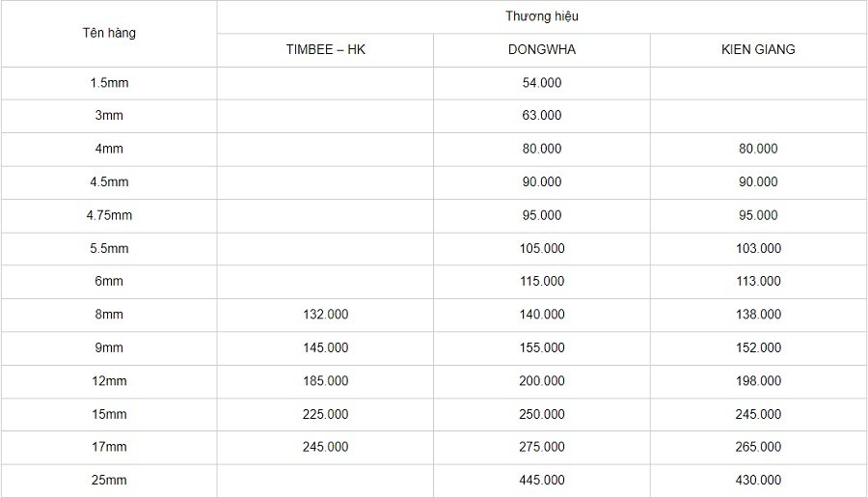Image resolution: width=868 pixels, height=498 pixels.
Task: Click the 4.75mm row label
Action: point(109,215)
